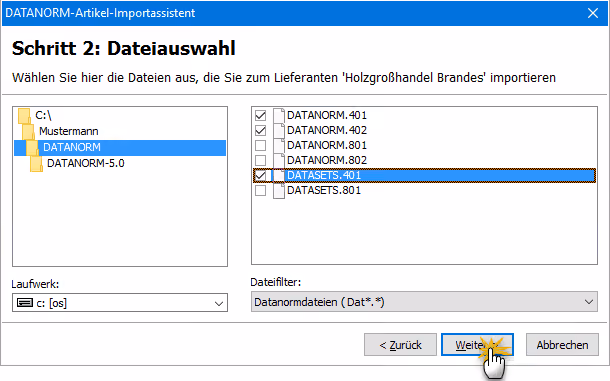Open the Laufwerk drive dropdown
610x381 pixels.
point(219,303)
